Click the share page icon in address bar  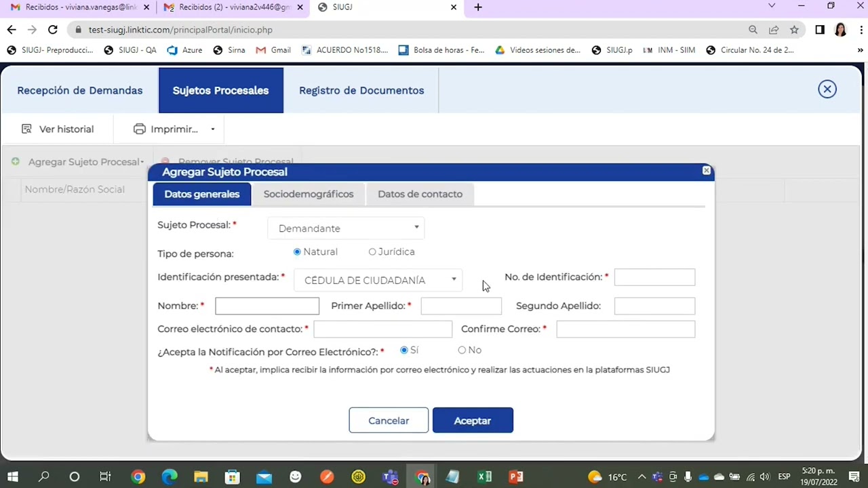[774, 30]
